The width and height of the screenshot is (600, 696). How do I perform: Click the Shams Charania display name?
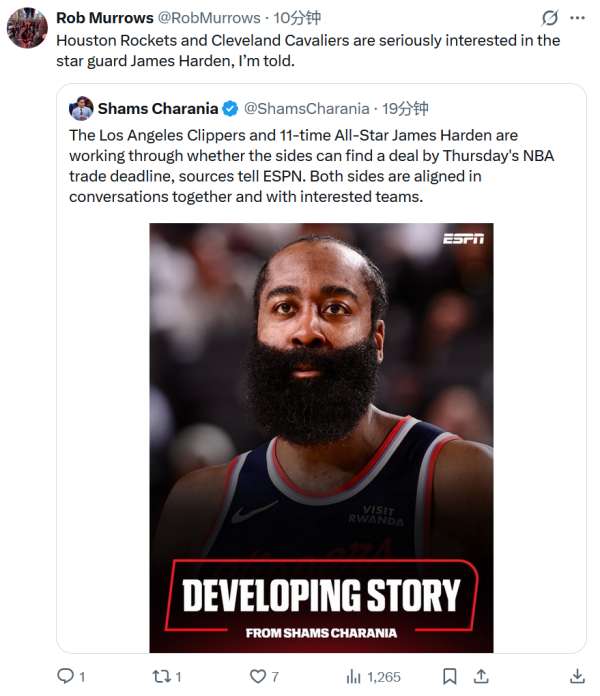pyautogui.click(x=158, y=108)
